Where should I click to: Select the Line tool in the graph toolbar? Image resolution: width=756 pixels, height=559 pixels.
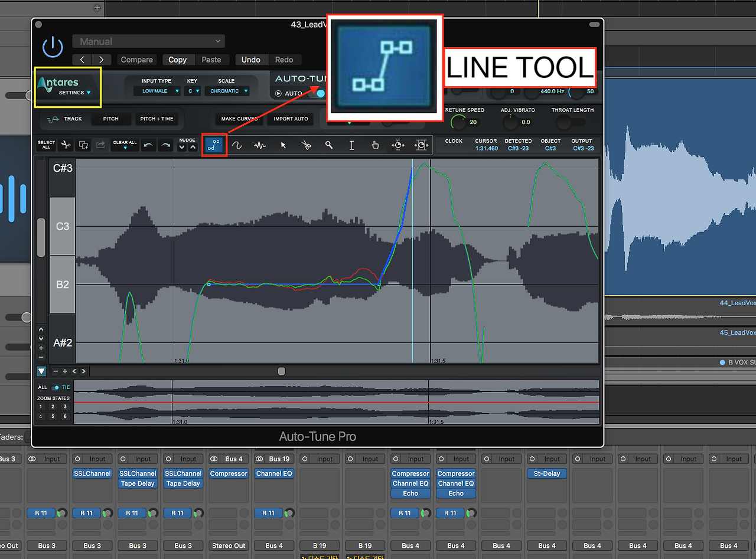click(x=215, y=145)
